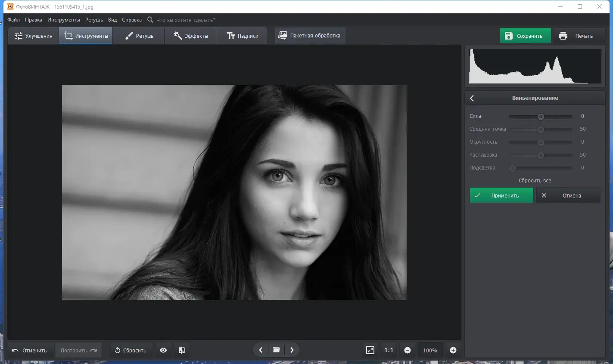Click the search field 'Что вы хотите сделать?'
The width and height of the screenshot is (613, 364).
(186, 20)
